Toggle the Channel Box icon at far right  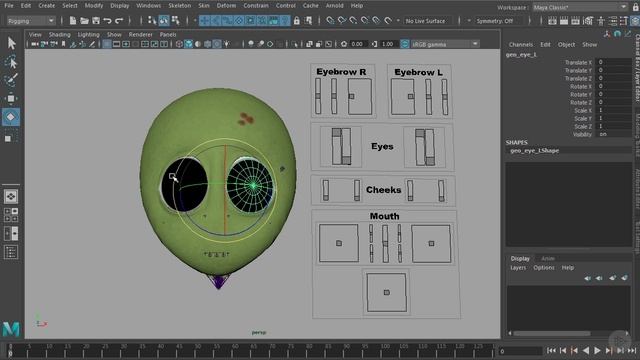point(635,21)
